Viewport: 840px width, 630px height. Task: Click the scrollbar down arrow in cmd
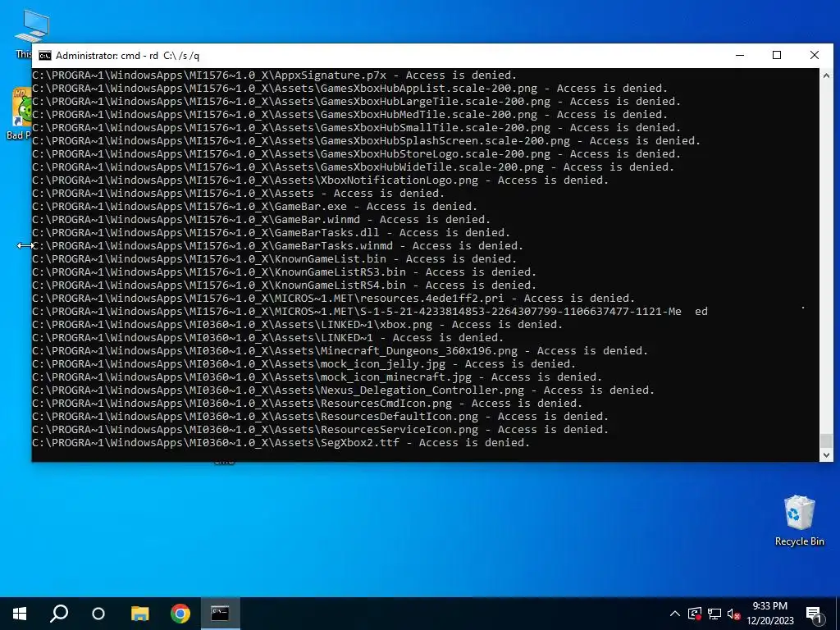826,454
